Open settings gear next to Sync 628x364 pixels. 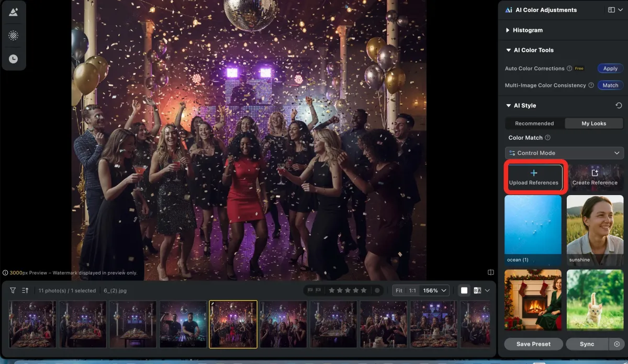click(x=616, y=344)
